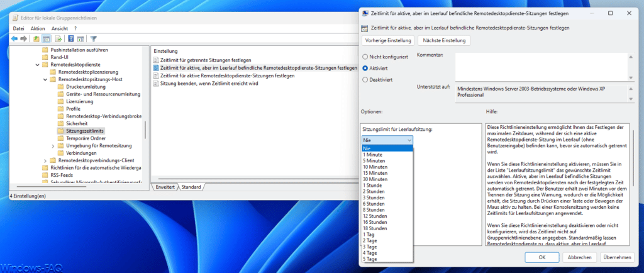Click the tree pane vertical scrollbar thumb
644x273 pixels.
pos(145,130)
